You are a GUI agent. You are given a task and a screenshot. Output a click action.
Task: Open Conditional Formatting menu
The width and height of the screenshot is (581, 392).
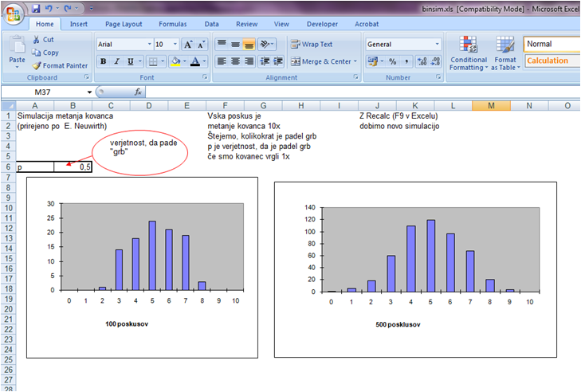coord(468,53)
